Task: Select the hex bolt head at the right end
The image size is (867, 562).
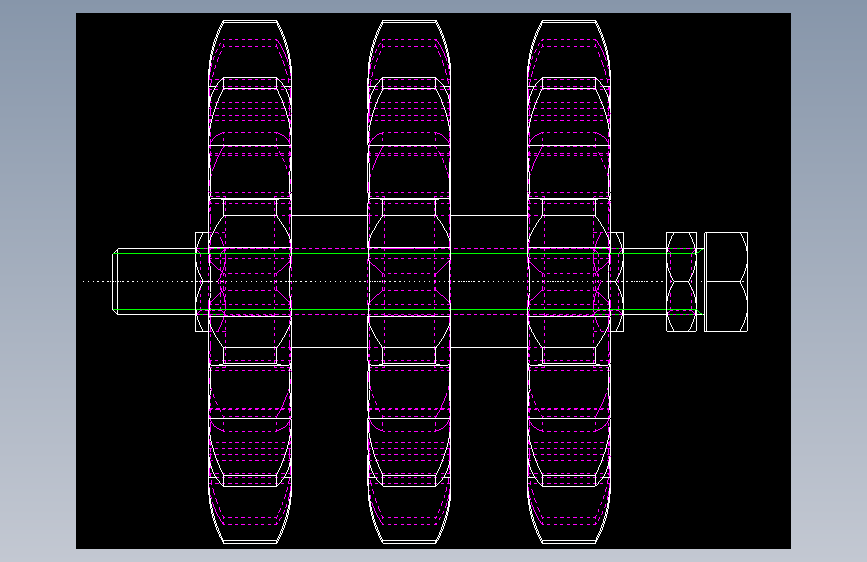Action: tap(726, 282)
